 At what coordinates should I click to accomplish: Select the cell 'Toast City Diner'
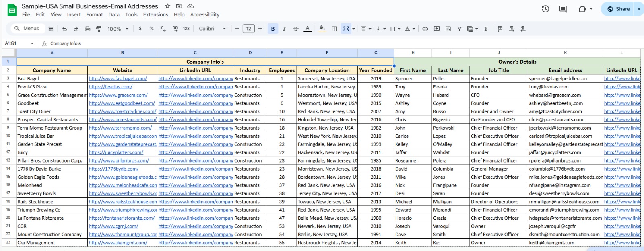click(52, 111)
